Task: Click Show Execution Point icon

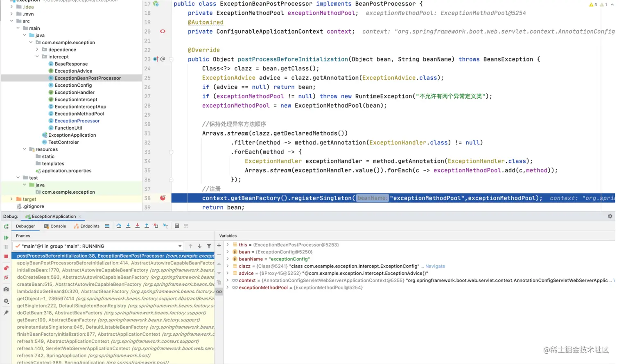Action: (x=107, y=226)
